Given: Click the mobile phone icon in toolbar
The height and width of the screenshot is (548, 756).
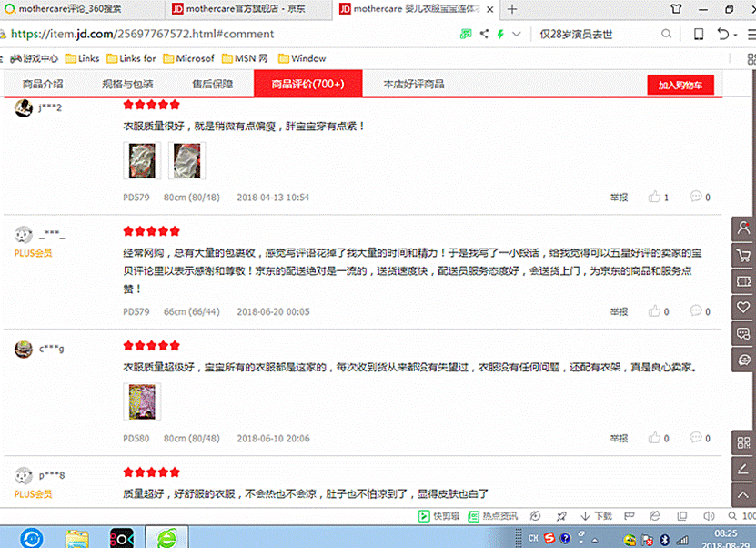Looking at the screenshot, I should coord(698,35).
